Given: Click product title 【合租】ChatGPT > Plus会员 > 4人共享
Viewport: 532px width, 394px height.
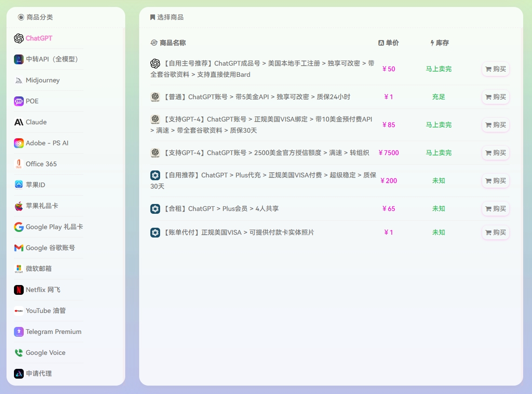Looking at the screenshot, I should pos(221,209).
